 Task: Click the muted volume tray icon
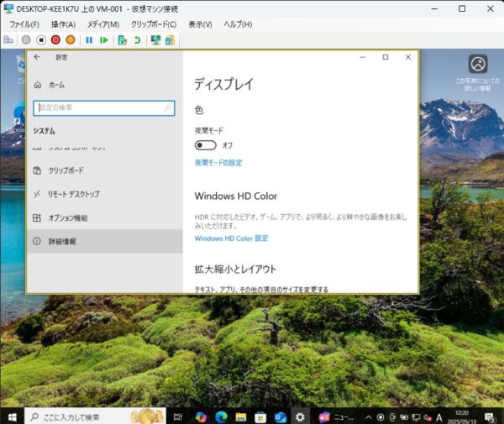428,417
